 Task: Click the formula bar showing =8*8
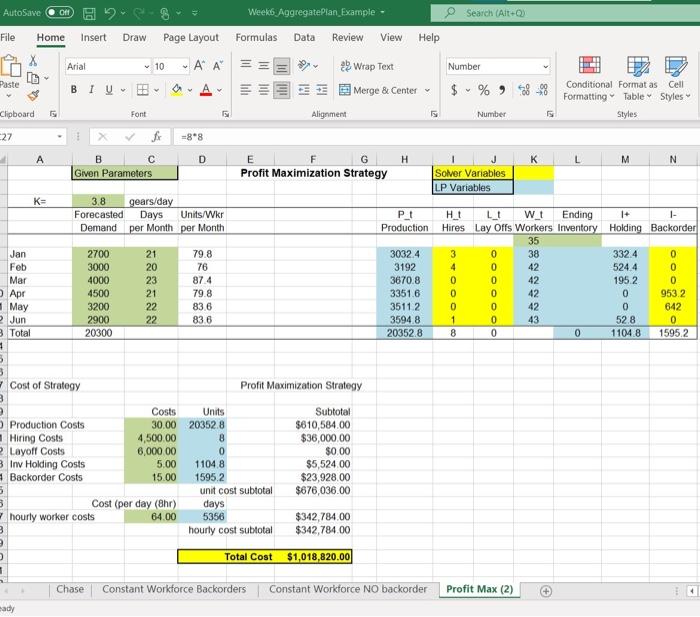pyautogui.click(x=435, y=137)
